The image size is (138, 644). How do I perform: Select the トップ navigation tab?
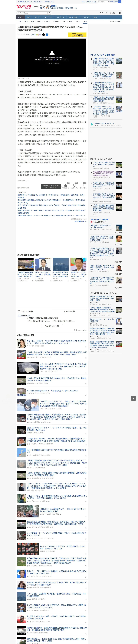tap(20, 17)
